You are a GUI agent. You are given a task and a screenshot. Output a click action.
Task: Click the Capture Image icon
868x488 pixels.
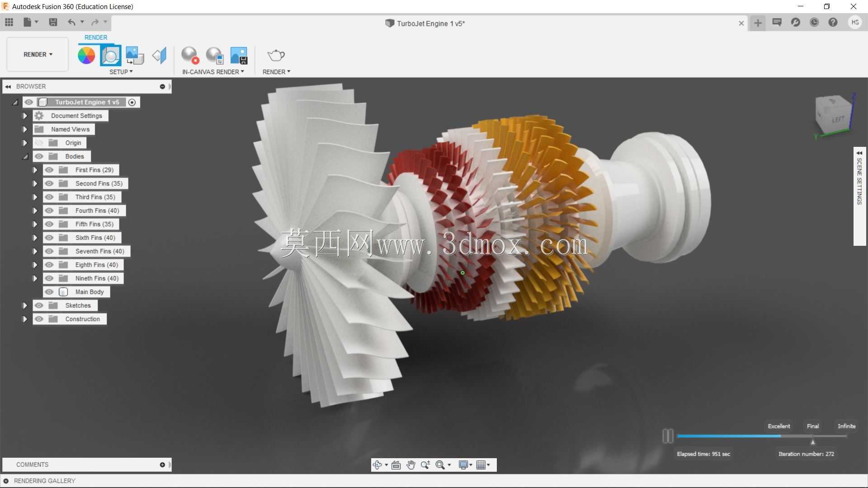tap(239, 56)
